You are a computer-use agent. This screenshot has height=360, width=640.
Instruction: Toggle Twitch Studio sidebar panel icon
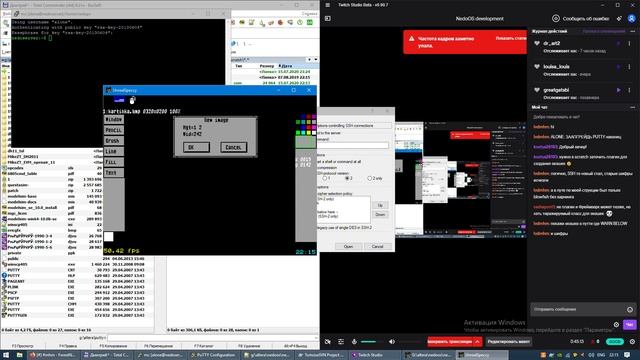point(327,18)
